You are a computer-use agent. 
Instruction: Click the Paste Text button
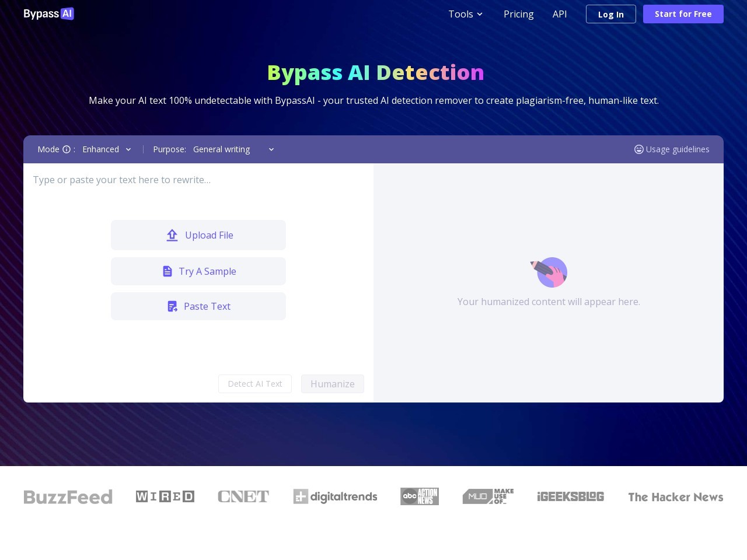[198, 306]
